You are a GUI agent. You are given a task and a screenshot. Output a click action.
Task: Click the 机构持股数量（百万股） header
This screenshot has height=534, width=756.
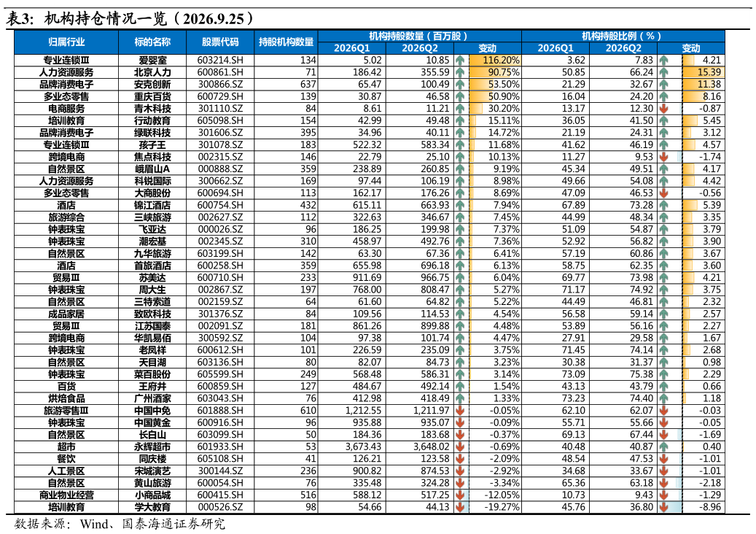[x=419, y=36]
